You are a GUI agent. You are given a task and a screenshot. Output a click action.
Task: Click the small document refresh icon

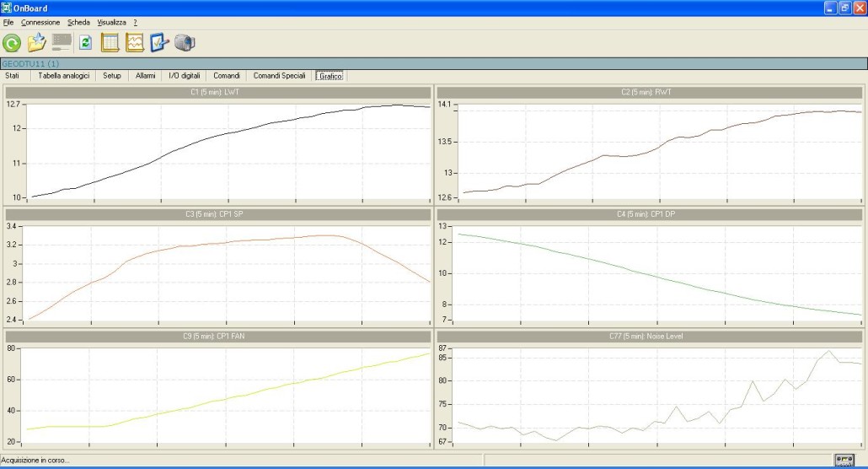point(85,43)
